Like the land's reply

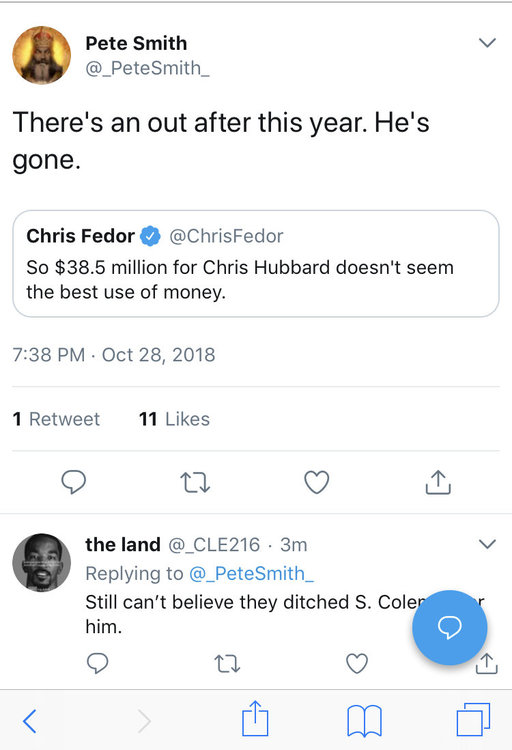[x=357, y=663]
